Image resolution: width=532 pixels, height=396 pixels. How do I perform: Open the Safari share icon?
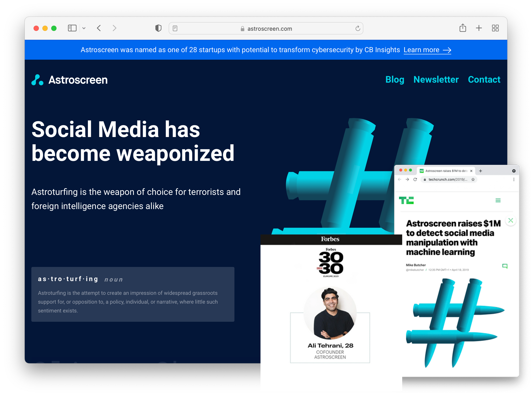point(462,28)
